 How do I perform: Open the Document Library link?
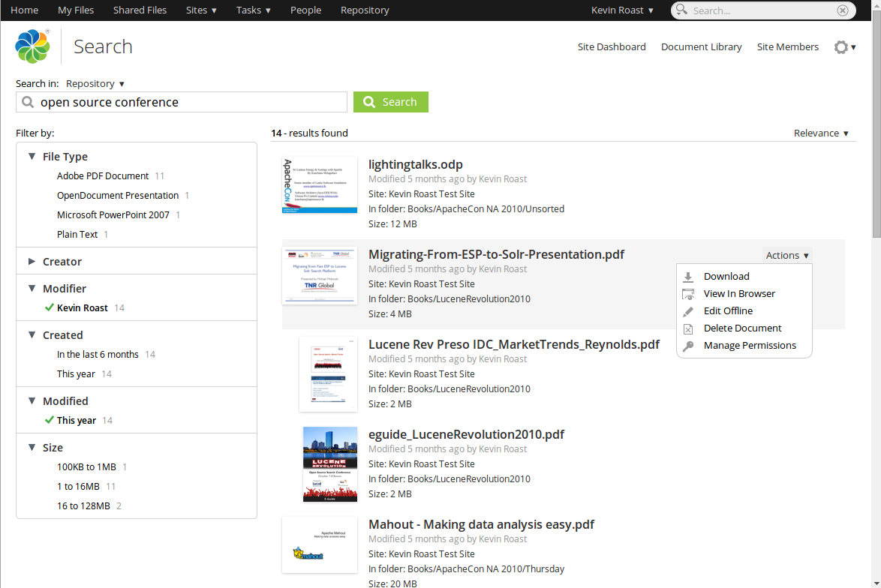701,47
